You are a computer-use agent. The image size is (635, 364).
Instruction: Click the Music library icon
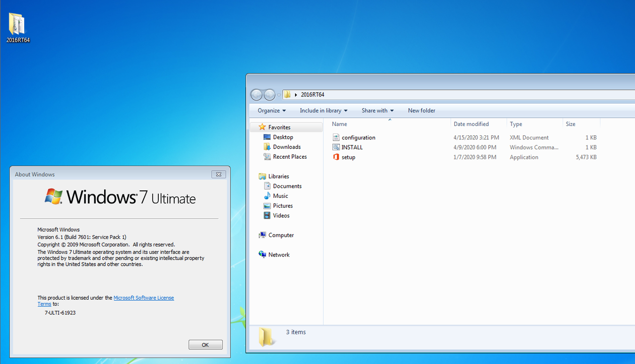click(x=267, y=196)
